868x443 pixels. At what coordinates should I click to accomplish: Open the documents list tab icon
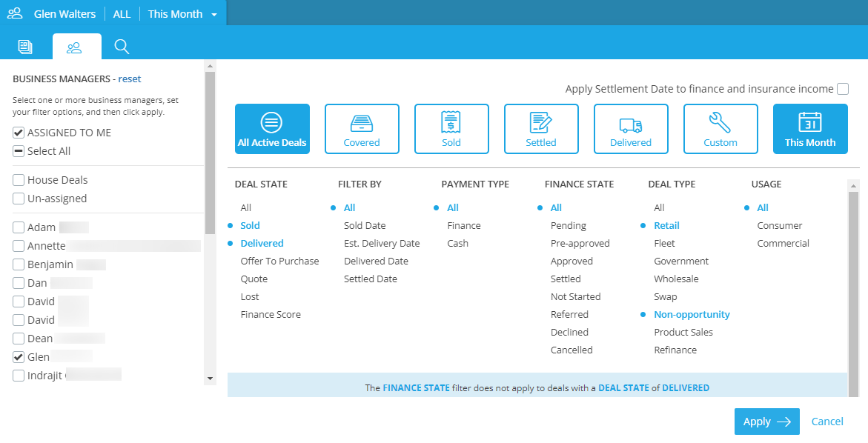25,47
